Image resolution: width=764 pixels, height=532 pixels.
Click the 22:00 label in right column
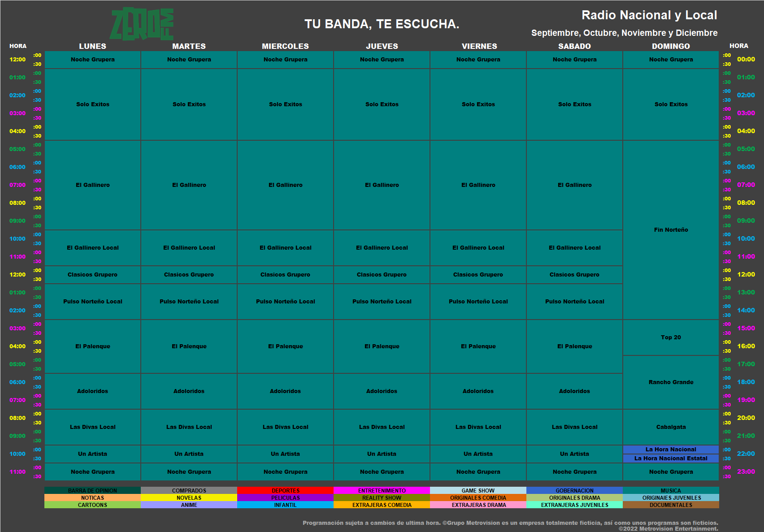pos(746,454)
